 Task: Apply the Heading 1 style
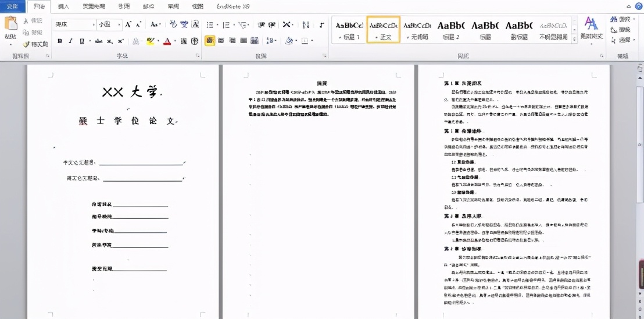coord(349,30)
